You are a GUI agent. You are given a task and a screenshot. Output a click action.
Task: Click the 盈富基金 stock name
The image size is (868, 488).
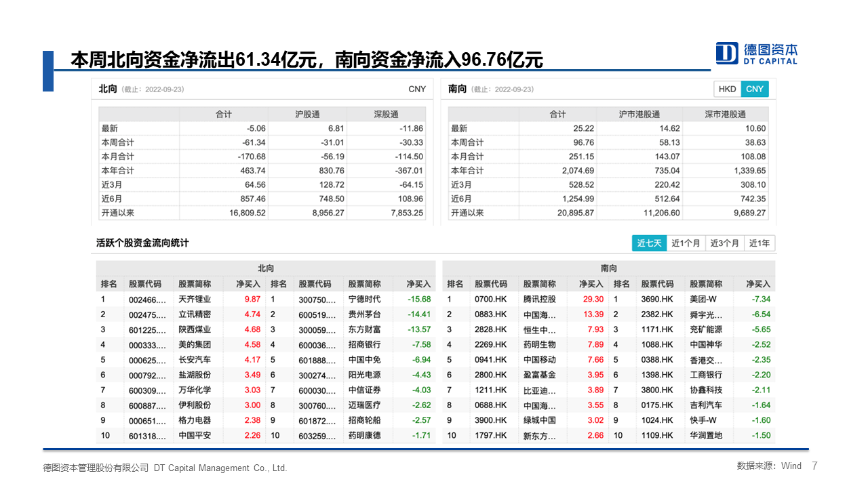(x=540, y=375)
